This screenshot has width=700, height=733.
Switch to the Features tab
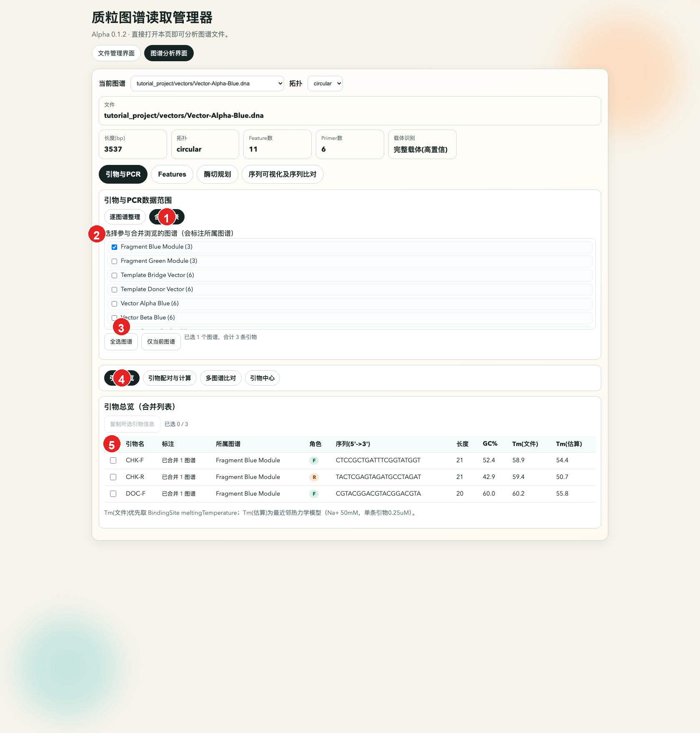[x=172, y=175]
